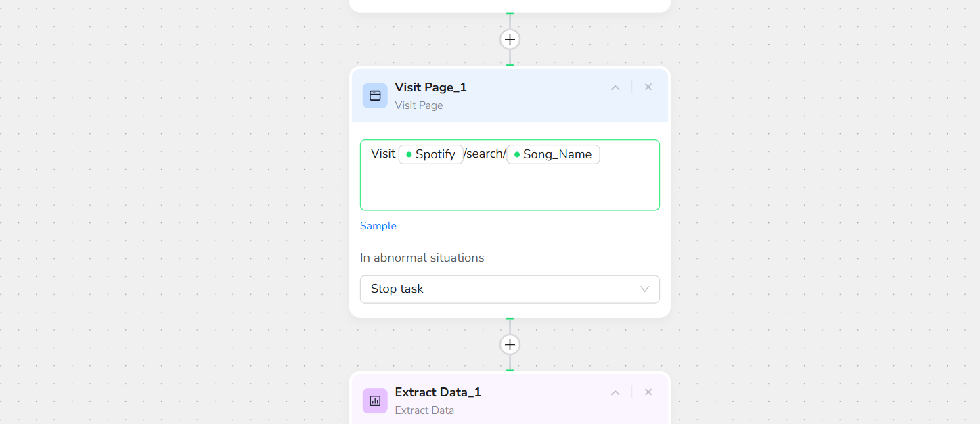Collapse the Visit Page_1 card
The width and height of the screenshot is (980, 424).
click(x=615, y=87)
